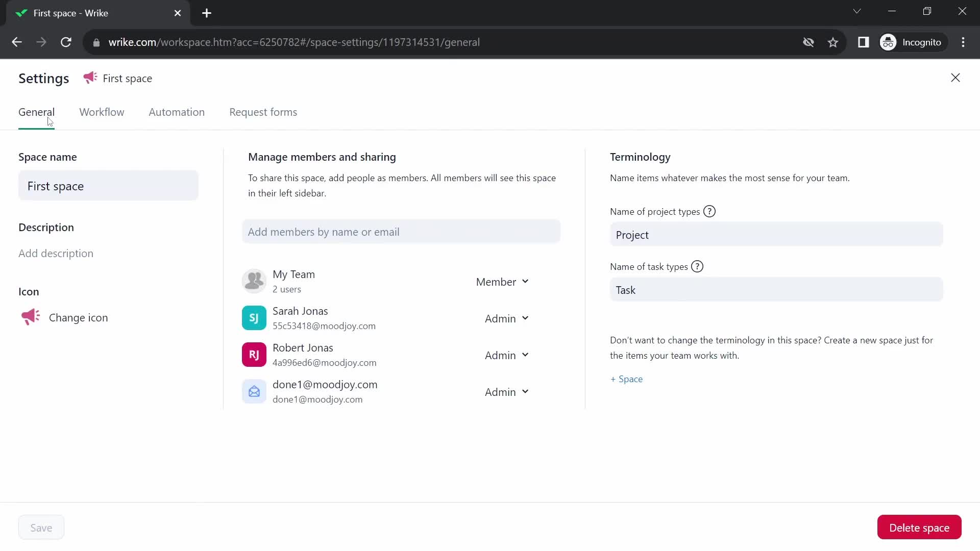
Task: Click Robert Jonas RJ avatar
Action: (x=254, y=355)
